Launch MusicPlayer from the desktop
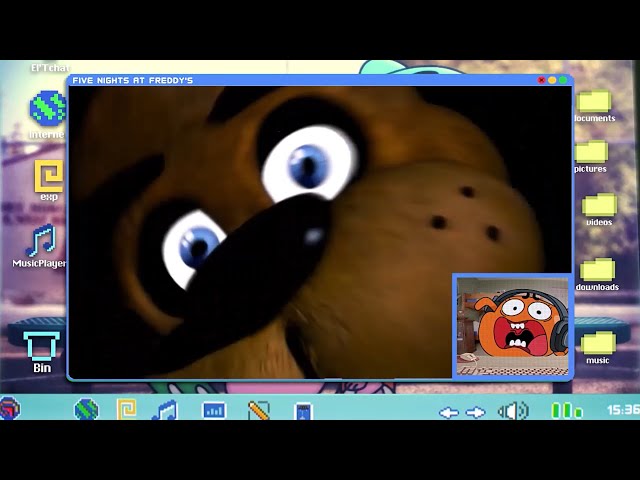 click(x=41, y=240)
